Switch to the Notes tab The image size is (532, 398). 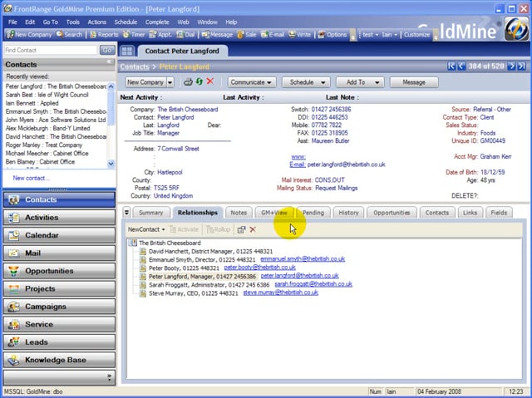(x=239, y=213)
